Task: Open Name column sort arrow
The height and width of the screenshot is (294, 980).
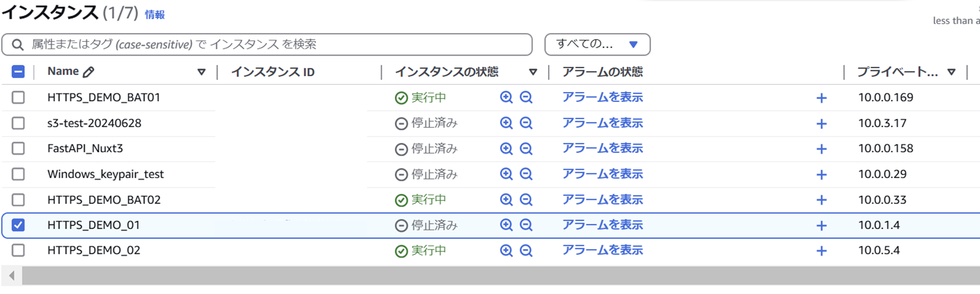Action: (x=201, y=72)
